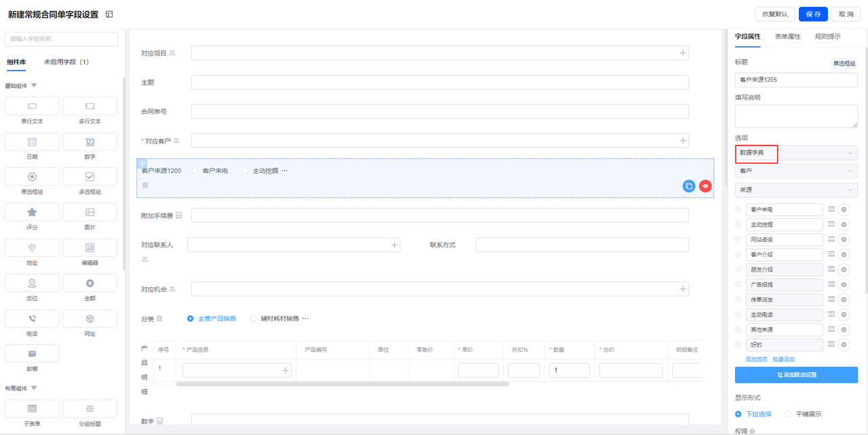The image size is (868, 435).
Task: Switch to 表单属性 tab
Action: (x=788, y=37)
